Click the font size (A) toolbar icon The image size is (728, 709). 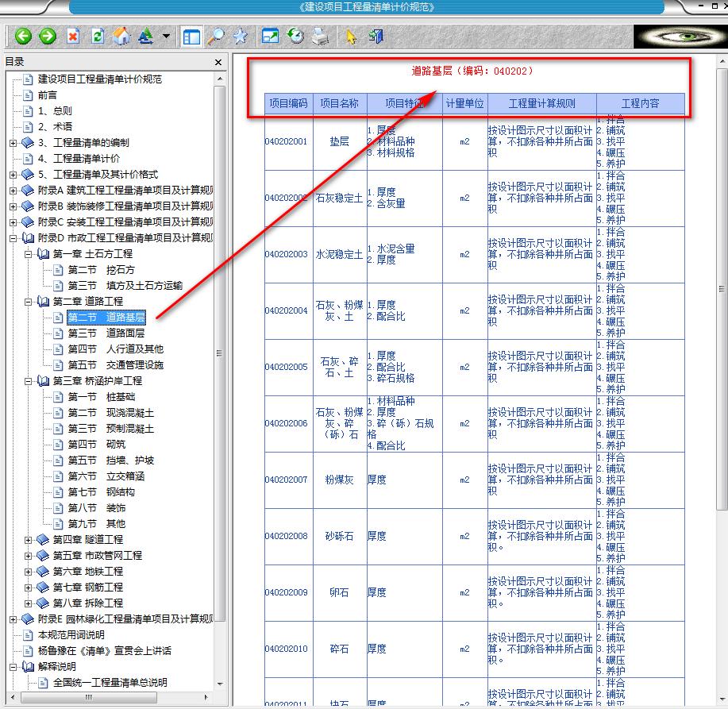click(x=146, y=37)
